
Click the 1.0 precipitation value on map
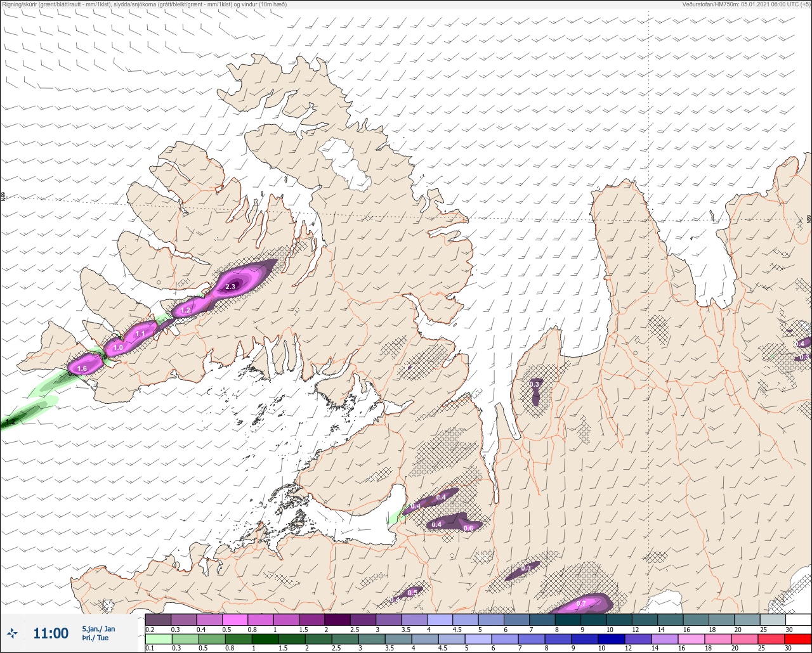118,347
